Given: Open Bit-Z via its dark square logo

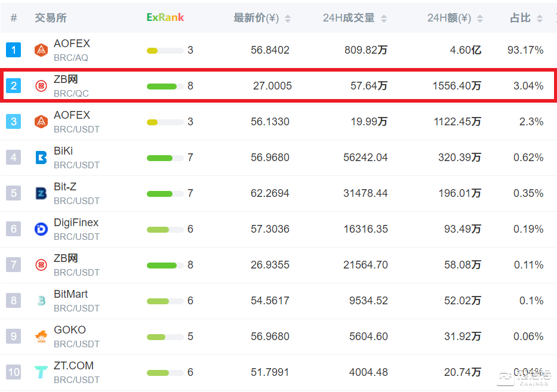Looking at the screenshot, I should point(41,193).
